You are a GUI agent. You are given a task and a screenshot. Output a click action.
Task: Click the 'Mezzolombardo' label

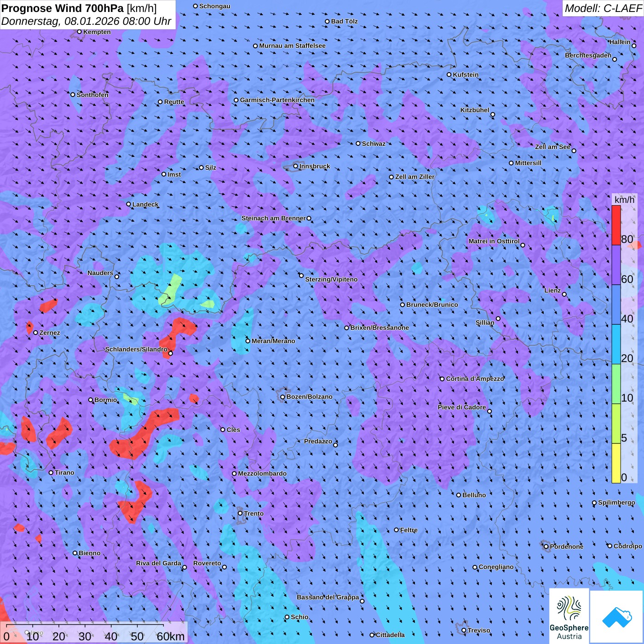263,473
